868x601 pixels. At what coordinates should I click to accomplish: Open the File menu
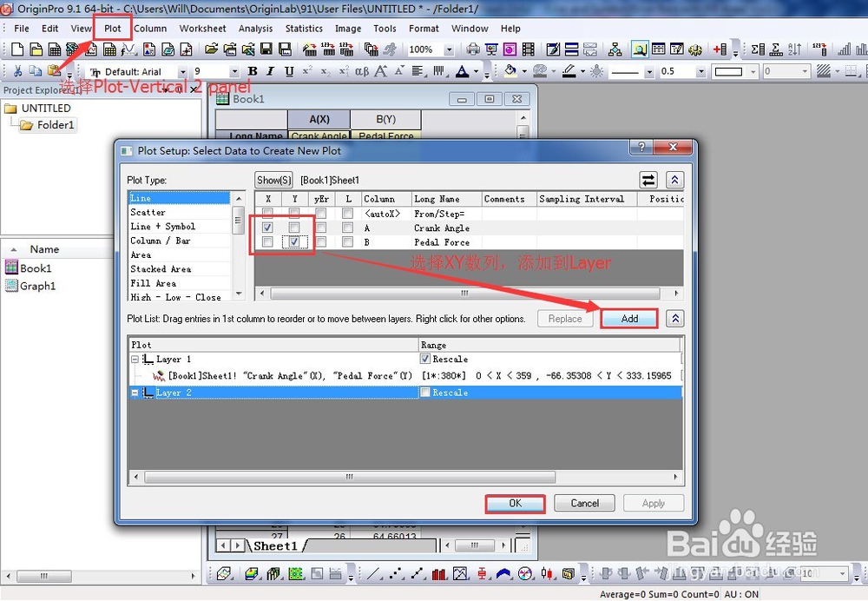[x=22, y=29]
